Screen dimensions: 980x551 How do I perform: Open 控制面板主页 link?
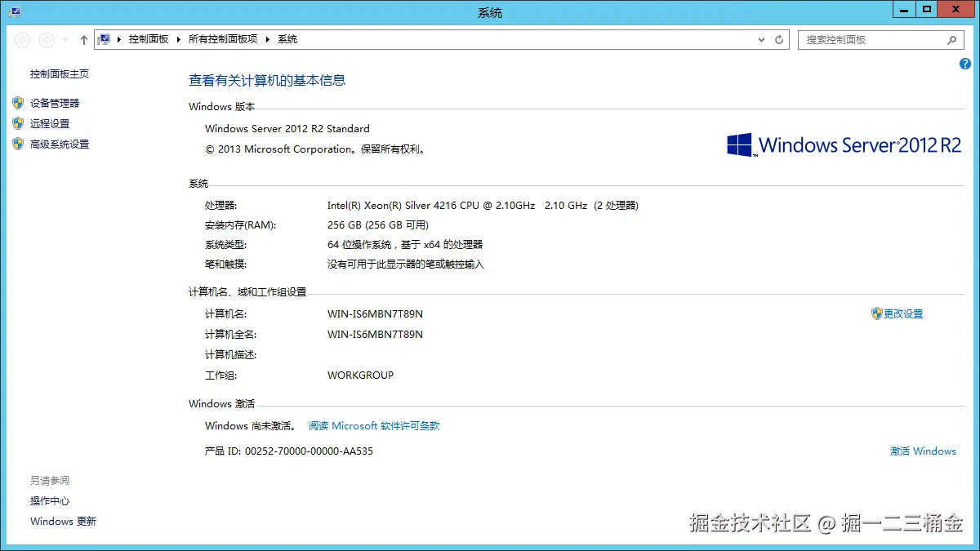coord(60,74)
